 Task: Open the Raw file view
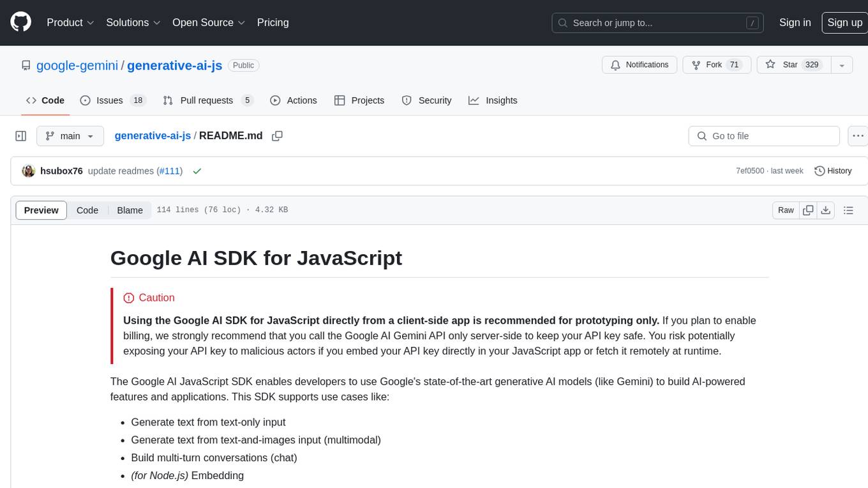pyautogui.click(x=786, y=210)
